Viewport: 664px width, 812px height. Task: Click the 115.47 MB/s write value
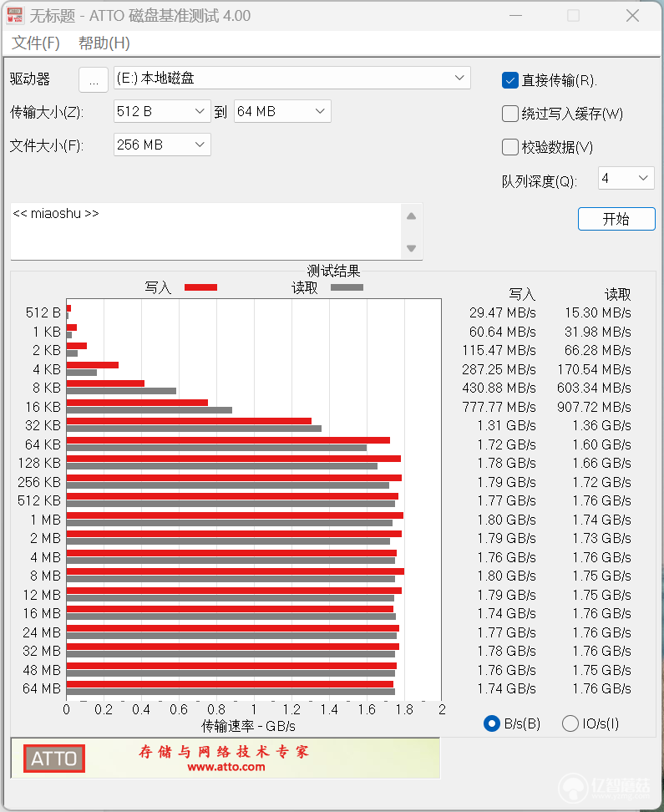coord(499,351)
